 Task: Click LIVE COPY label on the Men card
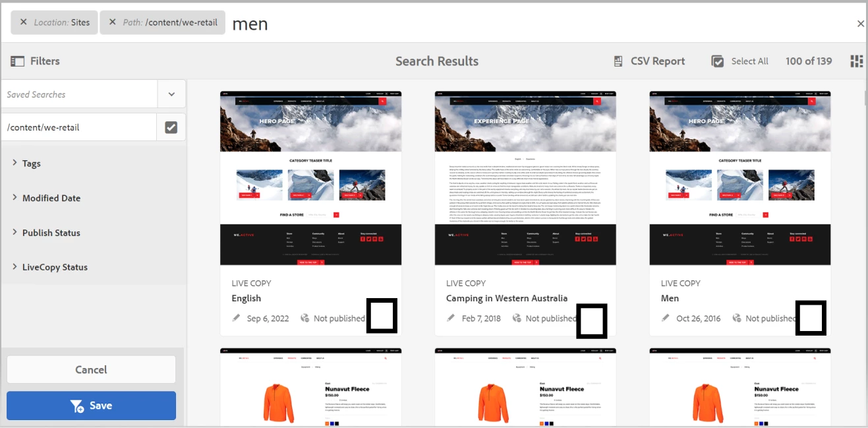[681, 283]
